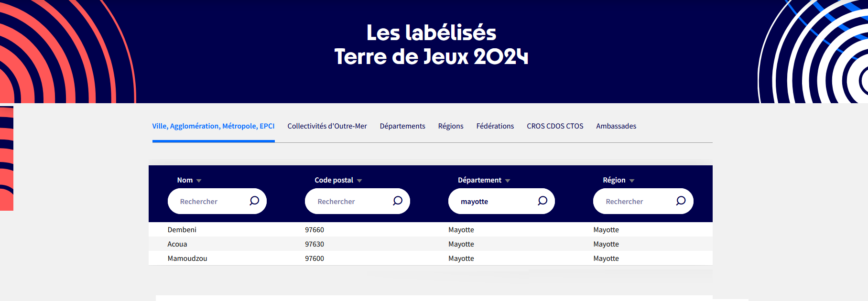Sort by Nom using the arrow
The height and width of the screenshot is (301, 868).
199,181
